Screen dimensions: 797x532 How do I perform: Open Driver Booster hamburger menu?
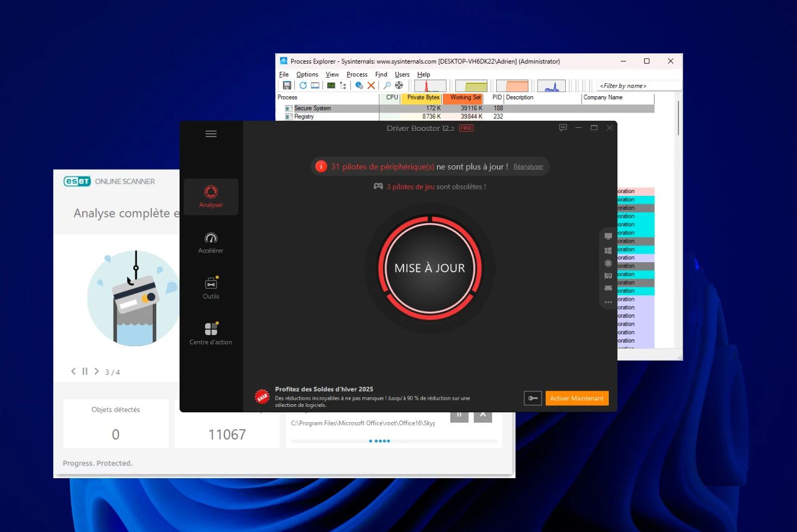[211, 134]
